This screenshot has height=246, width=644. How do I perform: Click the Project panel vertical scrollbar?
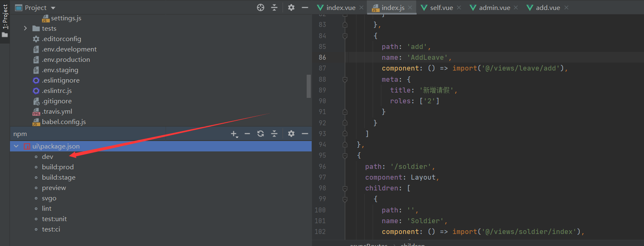click(309, 86)
